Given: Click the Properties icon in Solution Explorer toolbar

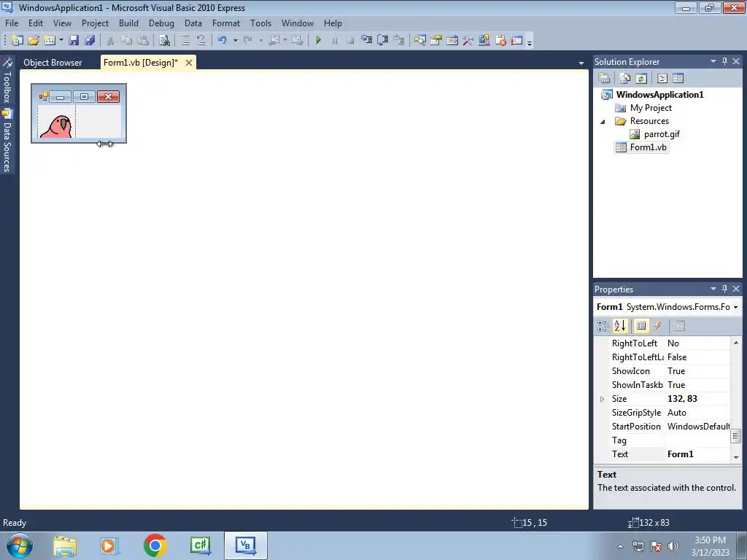Looking at the screenshot, I should (604, 78).
